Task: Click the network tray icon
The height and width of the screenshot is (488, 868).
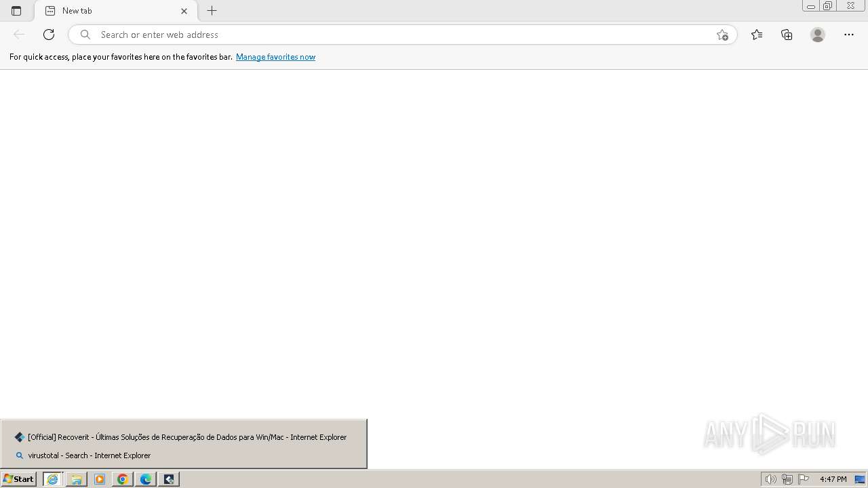Action: pos(787,479)
